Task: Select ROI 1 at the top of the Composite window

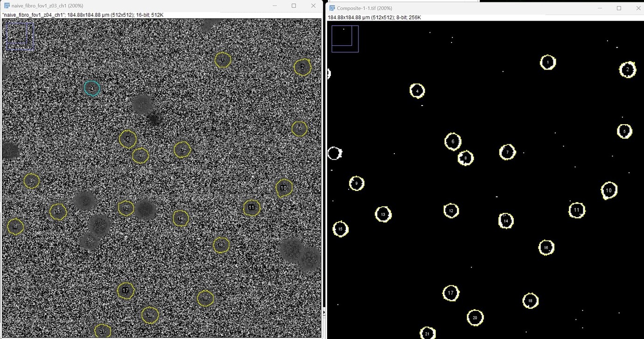Action: (547, 62)
